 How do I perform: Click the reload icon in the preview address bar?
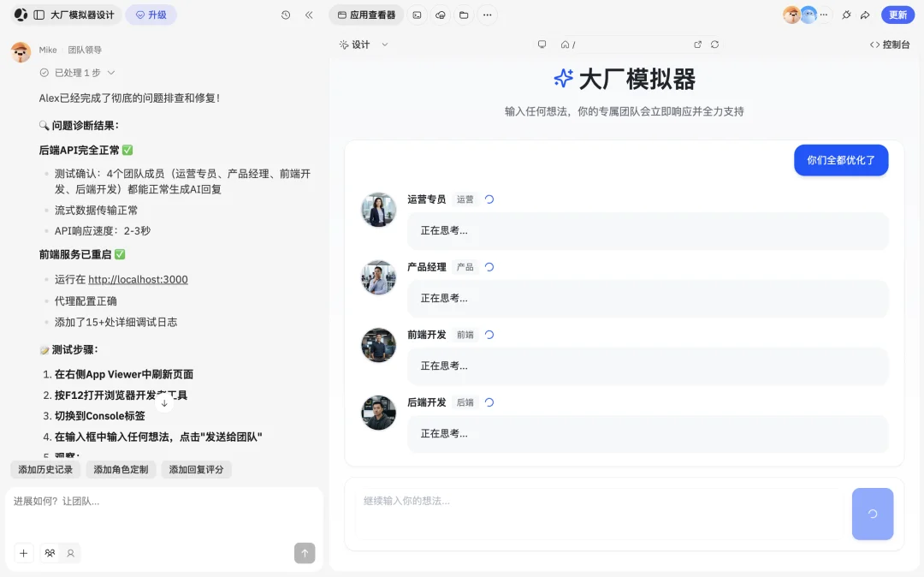click(715, 44)
